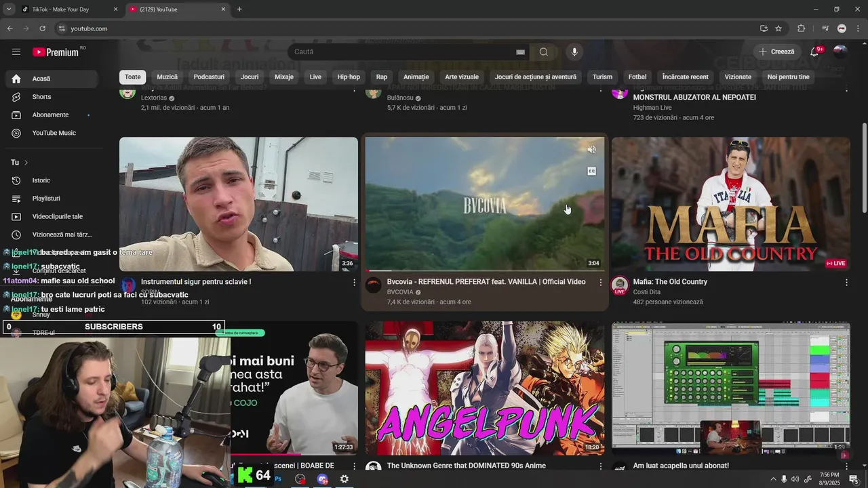
Task: Click the YouTube Premium logo
Action: tap(56, 52)
